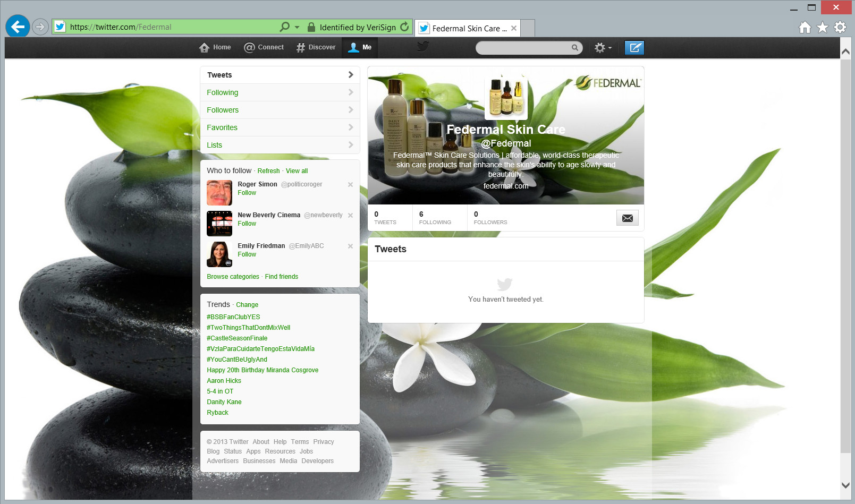
Task: Compose a new Tweet with the blue button
Action: [634, 48]
